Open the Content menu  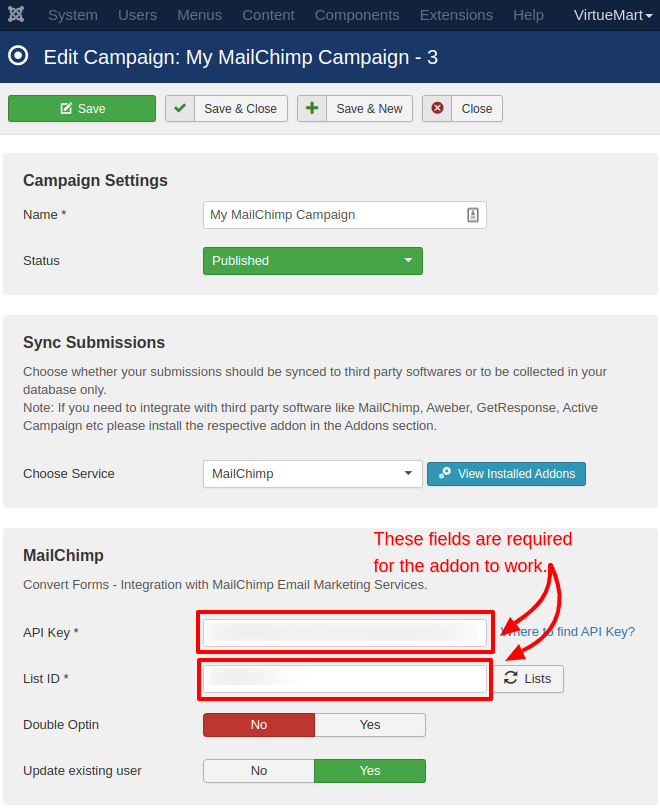(x=268, y=15)
